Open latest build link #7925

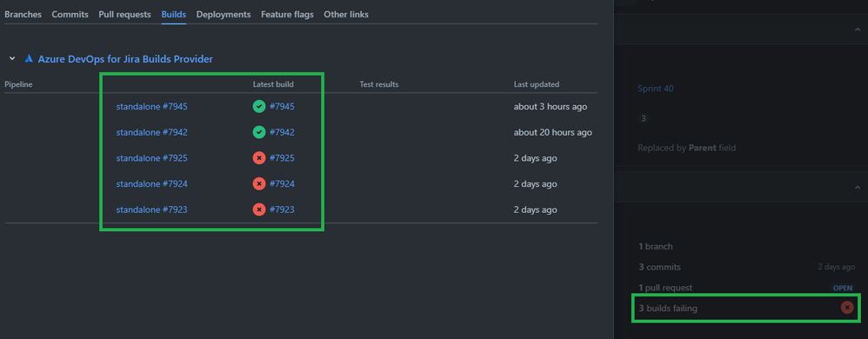click(282, 158)
